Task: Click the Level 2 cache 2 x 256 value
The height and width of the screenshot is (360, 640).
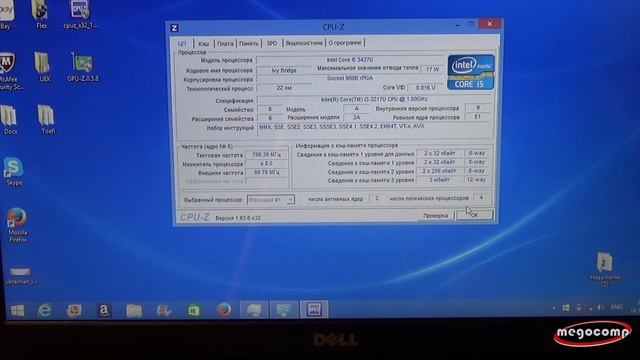Action: coord(440,171)
